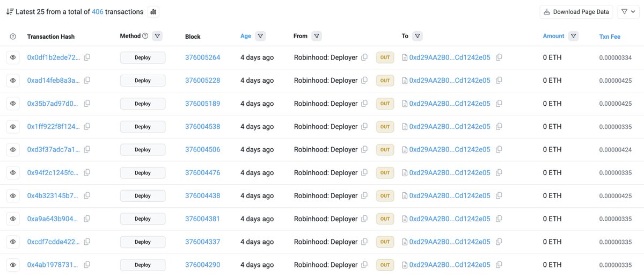Click the Method column info question icon
644x276 pixels.
145,36
